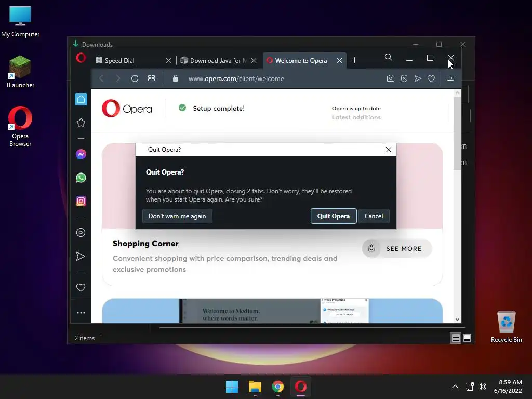This screenshot has height=399, width=532.
Task: Open the Latest additions link
Action: 356,117
